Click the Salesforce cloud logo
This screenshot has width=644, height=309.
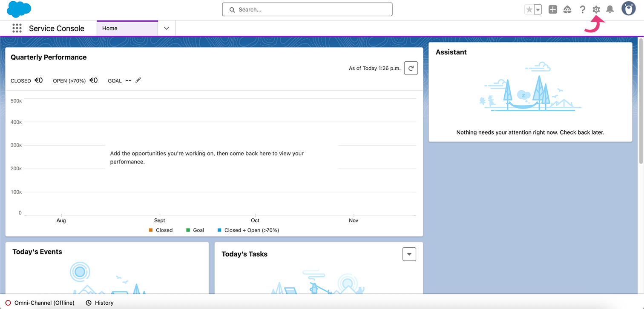point(19,9)
